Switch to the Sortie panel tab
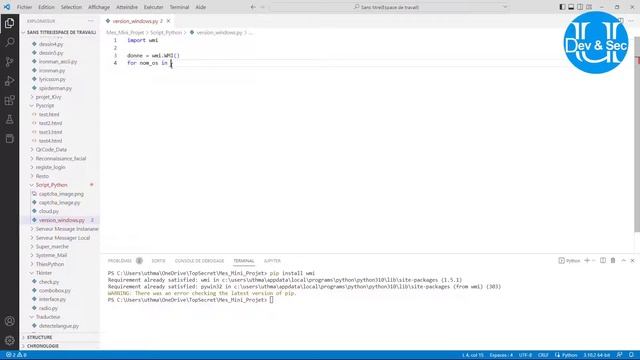The width and height of the screenshot is (640, 360). tap(158, 261)
